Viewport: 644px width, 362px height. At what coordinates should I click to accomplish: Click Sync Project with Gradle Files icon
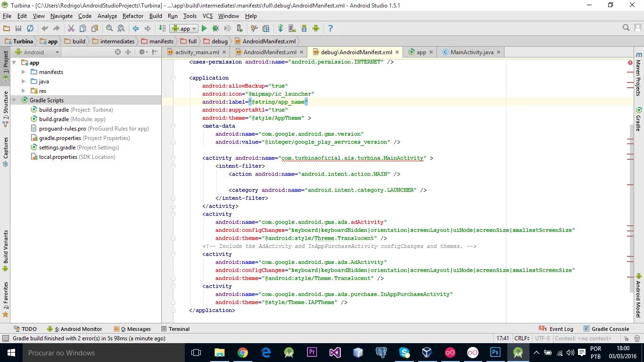(x=281, y=29)
